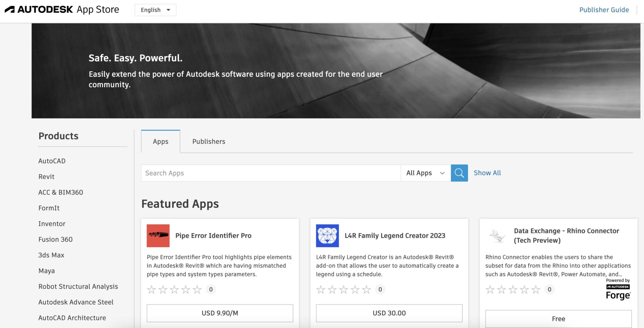This screenshot has height=328, width=644.
Task: Click the USD 9.90/M price button
Action: coord(220,313)
